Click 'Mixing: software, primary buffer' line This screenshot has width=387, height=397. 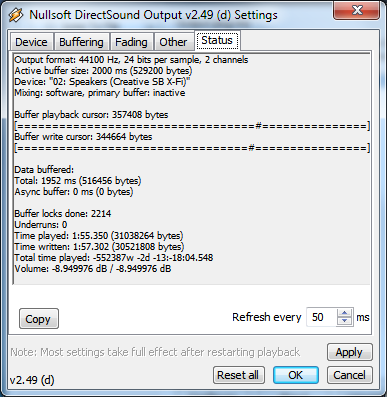click(x=100, y=93)
